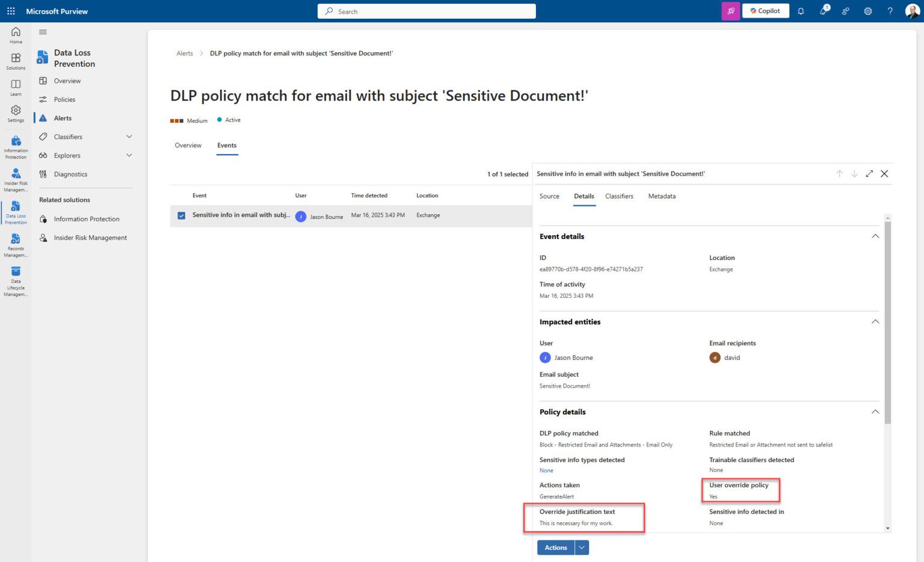This screenshot has height=562, width=924.
Task: Navigate to Purview Home from left rail
Action: click(15, 35)
